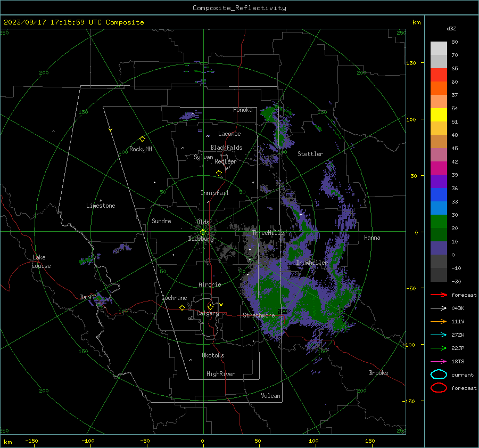479x448 pixels.
Task: Click the magenta 18TS arrow icon
Action: click(x=439, y=362)
